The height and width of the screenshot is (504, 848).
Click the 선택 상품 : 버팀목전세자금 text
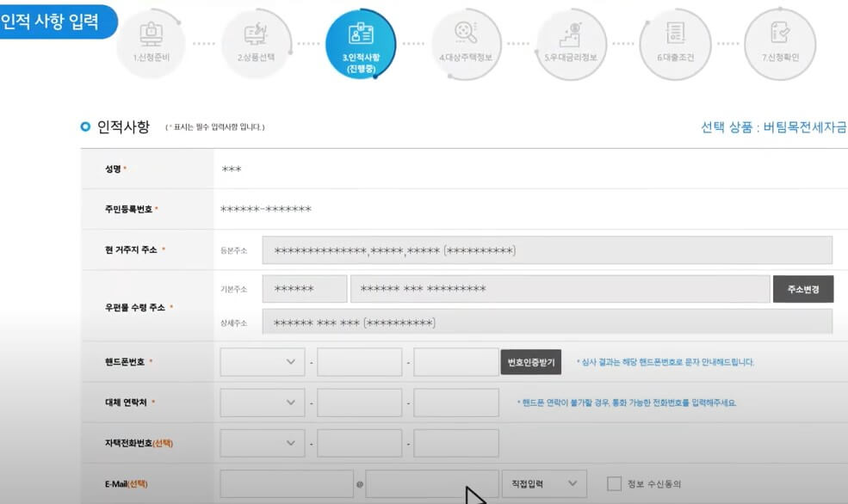[x=774, y=127]
